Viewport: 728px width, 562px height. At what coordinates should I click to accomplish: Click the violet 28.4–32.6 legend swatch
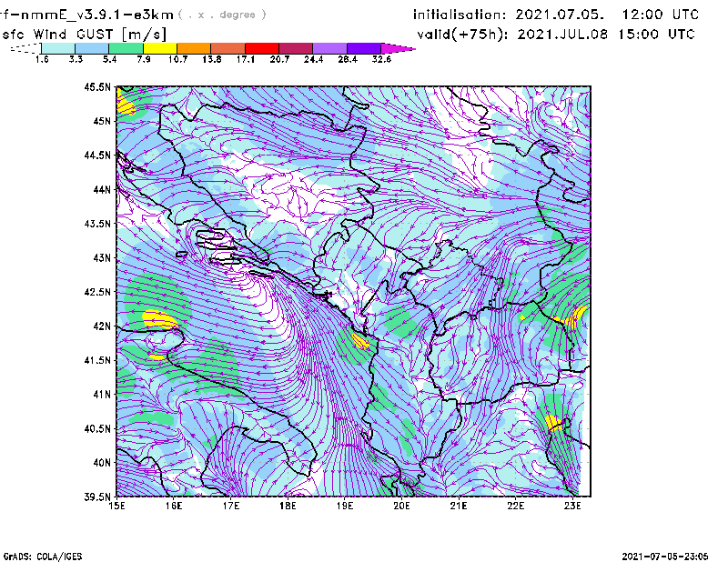pyautogui.click(x=364, y=48)
